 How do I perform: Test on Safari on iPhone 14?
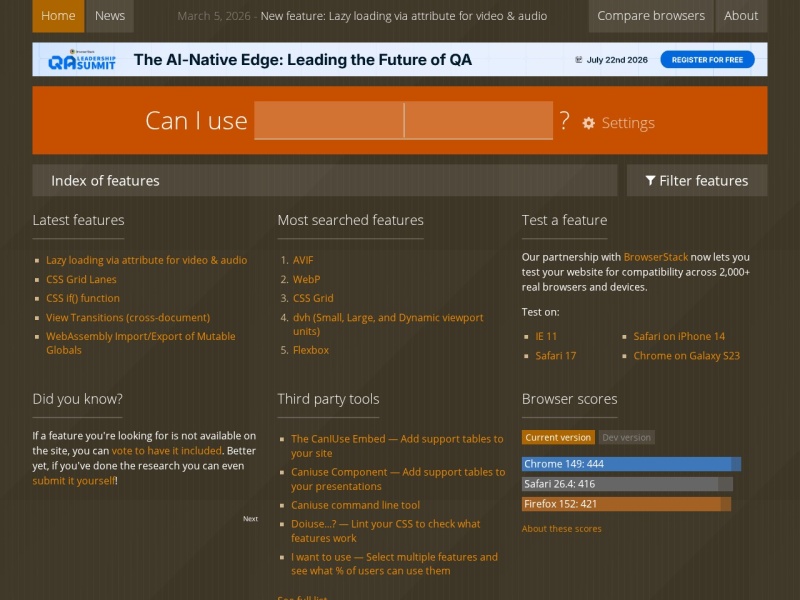pyautogui.click(x=679, y=337)
